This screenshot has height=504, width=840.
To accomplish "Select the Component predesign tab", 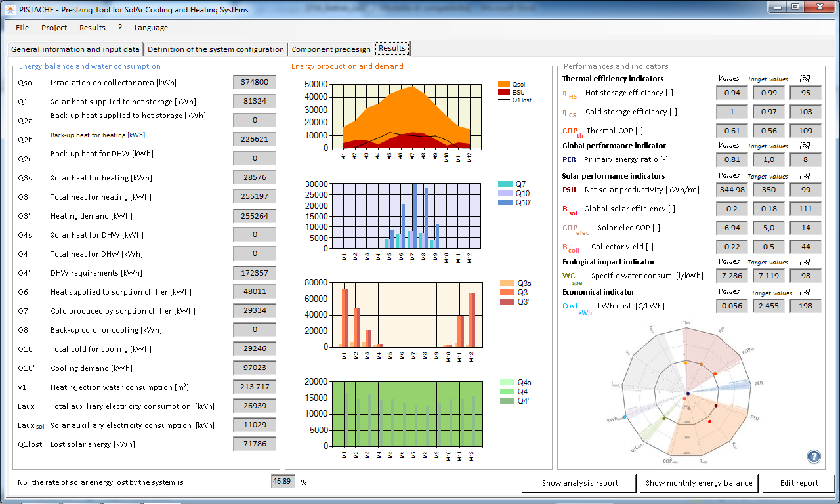I will [x=331, y=49].
